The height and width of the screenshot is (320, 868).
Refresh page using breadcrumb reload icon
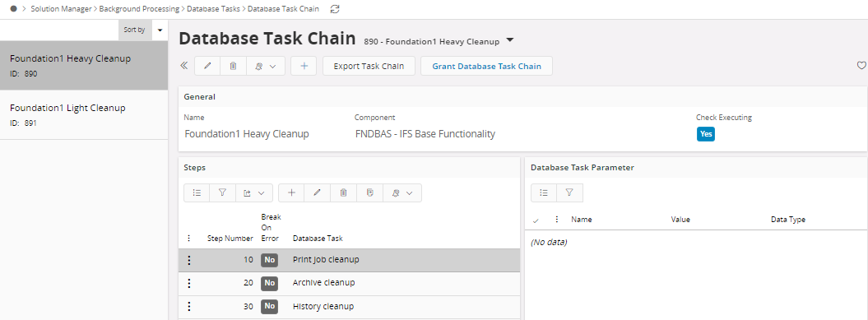pyautogui.click(x=334, y=9)
